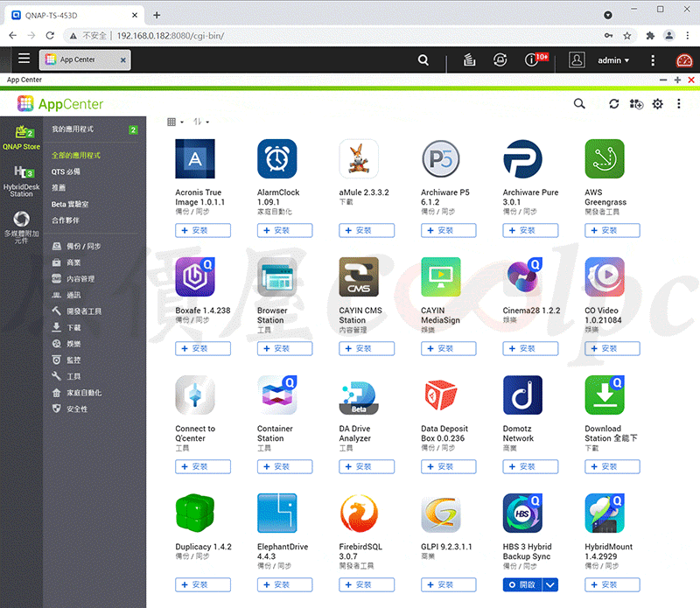Viewport: 700px width, 608px height.
Task: Open the resource monitor dashboard gauge icon
Action: click(x=684, y=60)
